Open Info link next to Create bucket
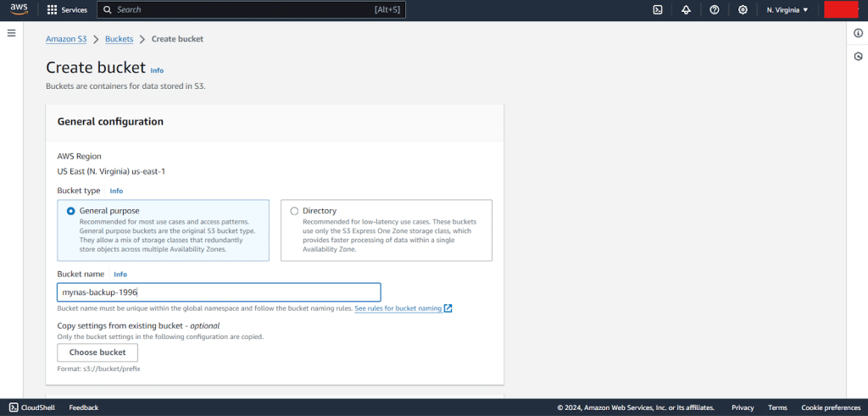This screenshot has height=416, width=868. (x=157, y=70)
